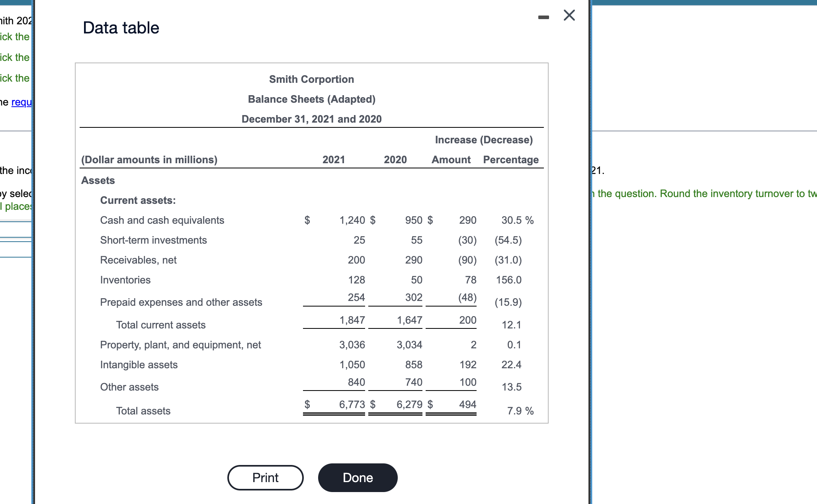Click the (54.5) short-term investments percentage
This screenshot has width=817, height=504.
[508, 240]
